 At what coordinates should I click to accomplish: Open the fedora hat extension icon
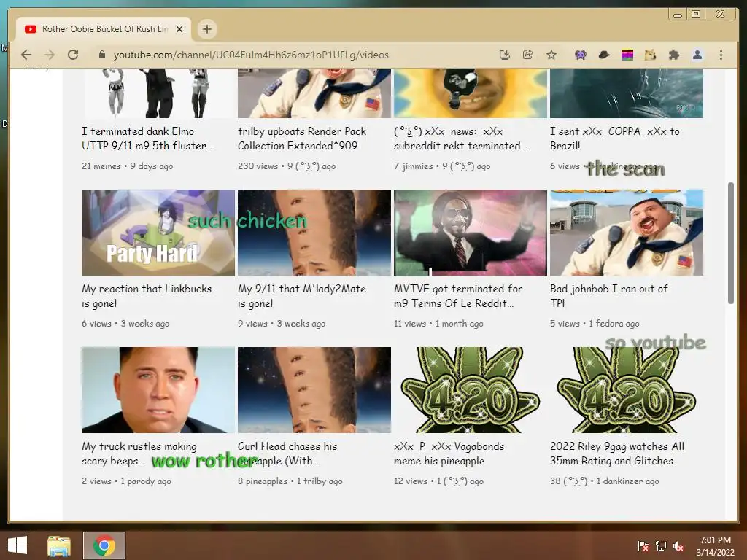pos(604,55)
